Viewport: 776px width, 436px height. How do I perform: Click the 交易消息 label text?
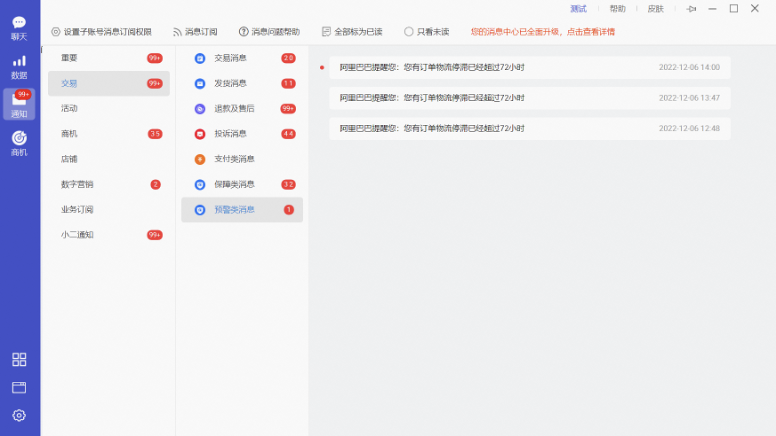click(230, 58)
